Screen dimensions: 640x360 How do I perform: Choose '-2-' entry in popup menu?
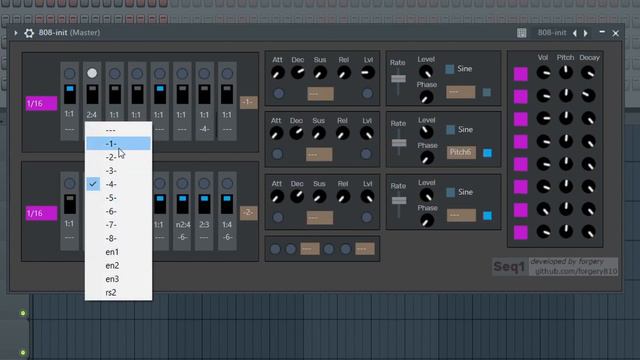118,157
